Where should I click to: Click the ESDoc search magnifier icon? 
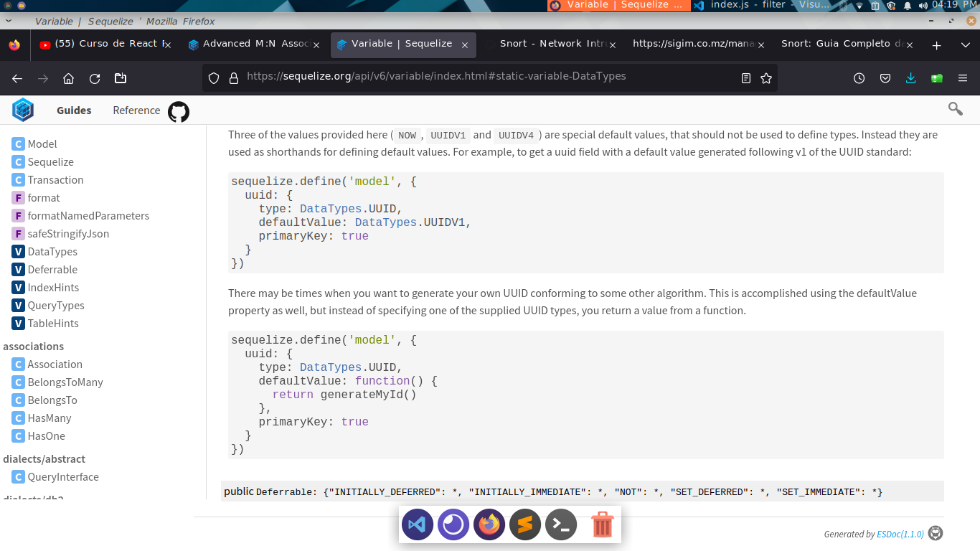tap(955, 108)
